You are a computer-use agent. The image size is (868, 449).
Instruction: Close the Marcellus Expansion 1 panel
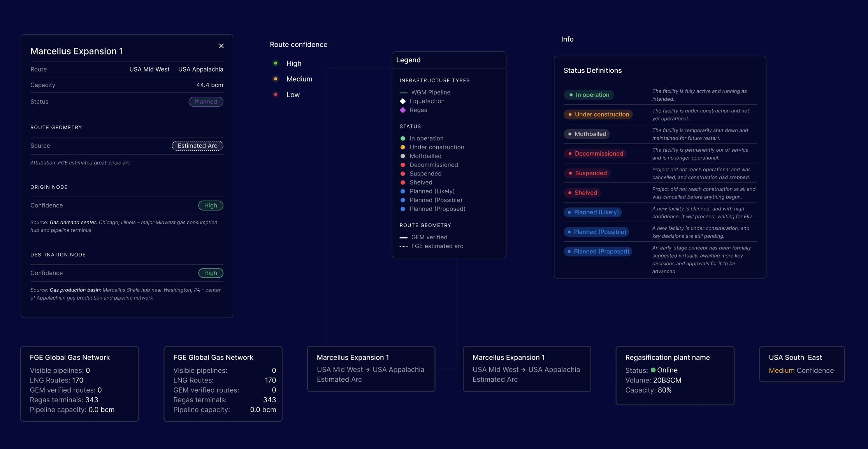[x=221, y=46]
